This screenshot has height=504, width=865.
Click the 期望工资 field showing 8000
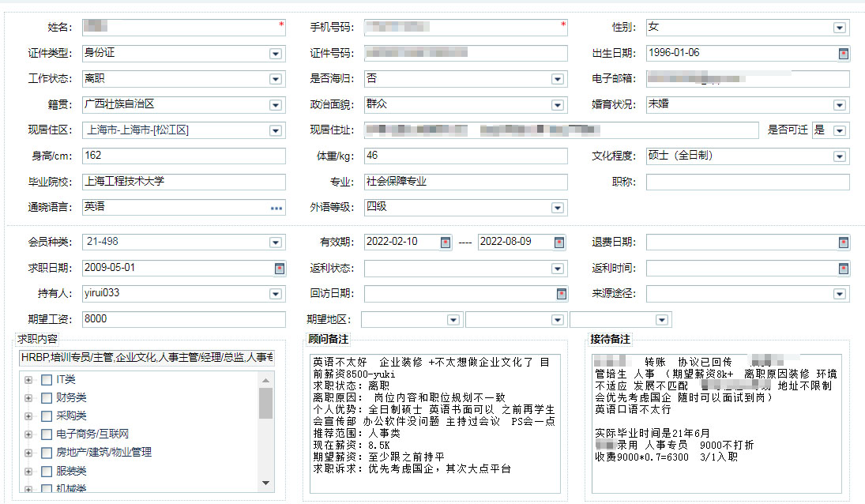(184, 319)
